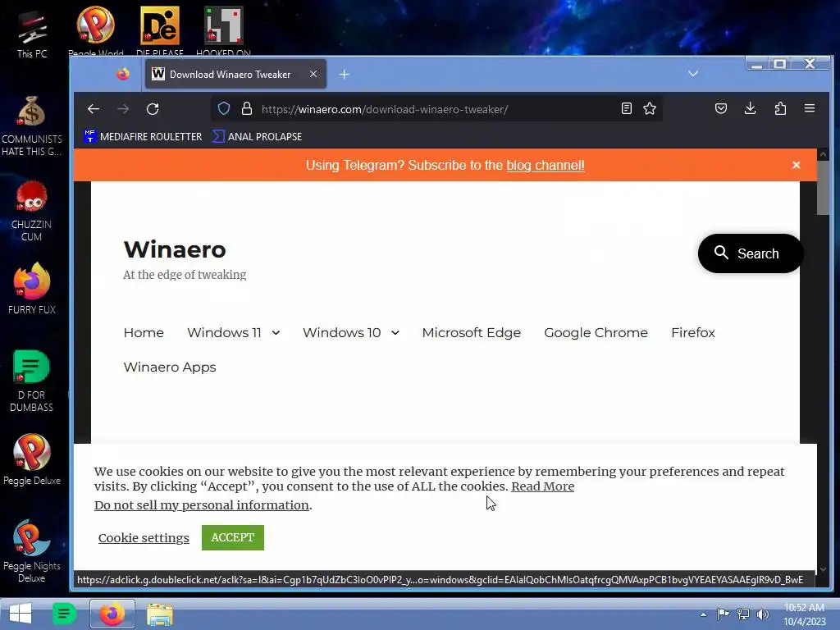Open MEDIAFIRE ROULETTER bookmark
The width and height of the screenshot is (840, 630).
[x=143, y=137]
